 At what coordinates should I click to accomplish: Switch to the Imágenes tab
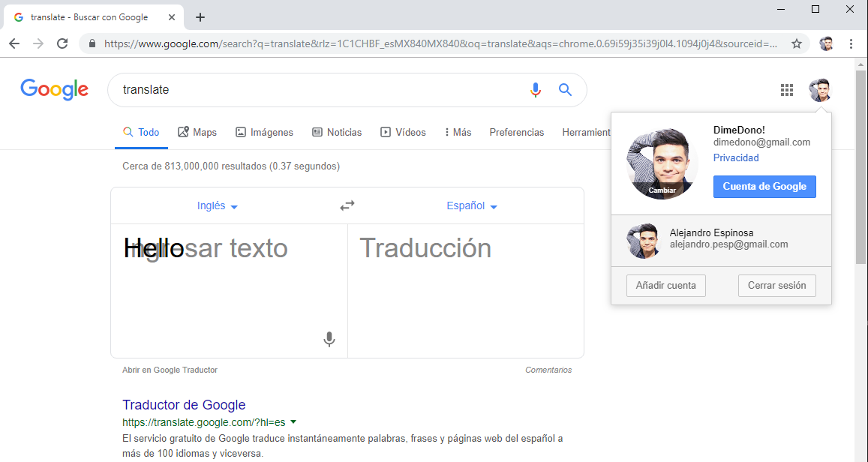(264, 132)
